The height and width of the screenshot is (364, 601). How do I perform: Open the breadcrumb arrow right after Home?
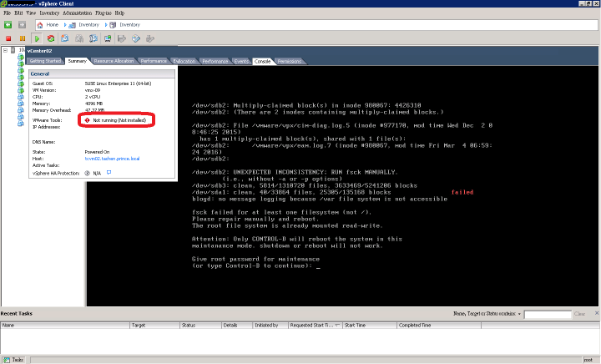point(65,25)
